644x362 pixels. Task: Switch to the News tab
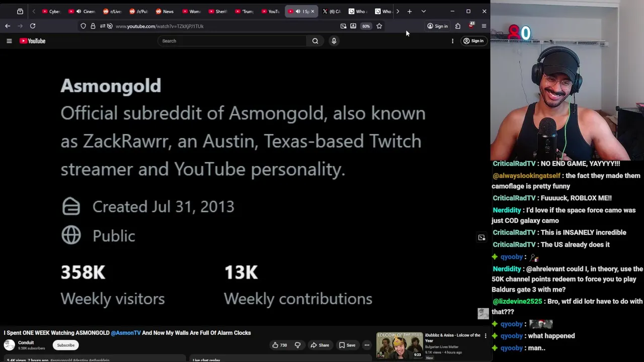coord(165,11)
